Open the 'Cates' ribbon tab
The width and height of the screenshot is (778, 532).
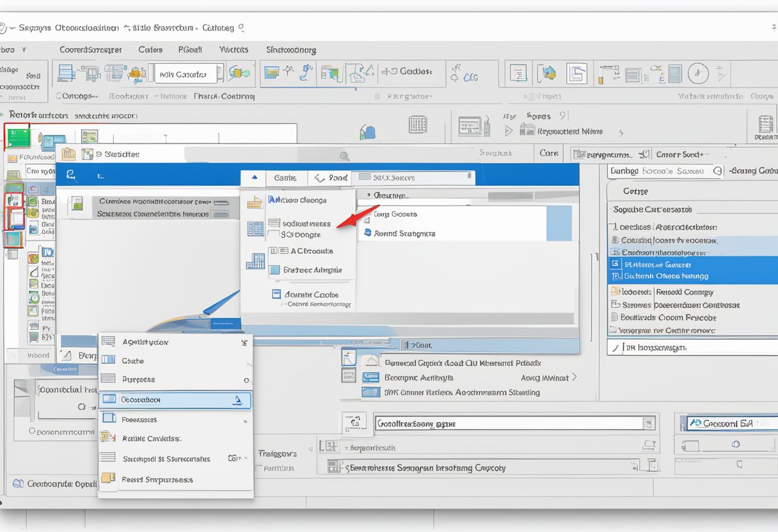click(x=150, y=49)
